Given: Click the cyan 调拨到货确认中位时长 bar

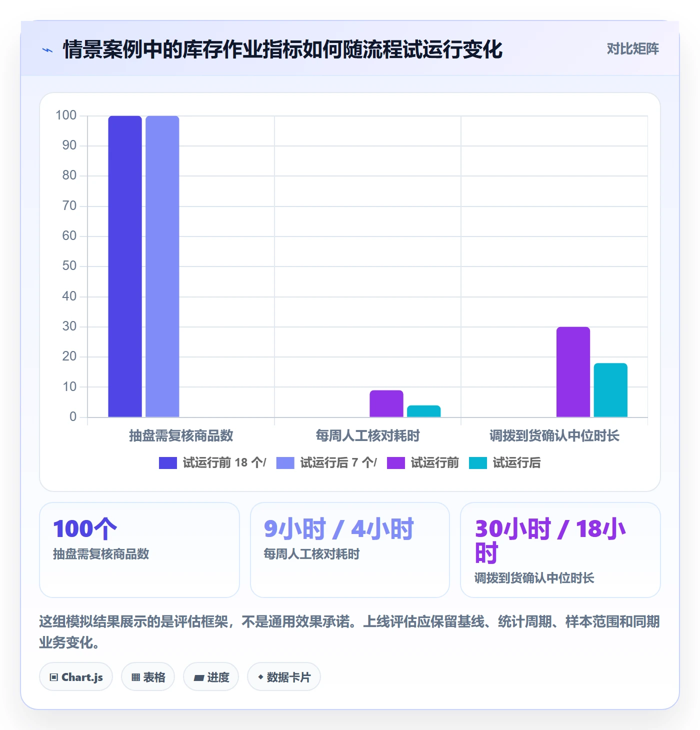Looking at the screenshot, I should point(610,390).
